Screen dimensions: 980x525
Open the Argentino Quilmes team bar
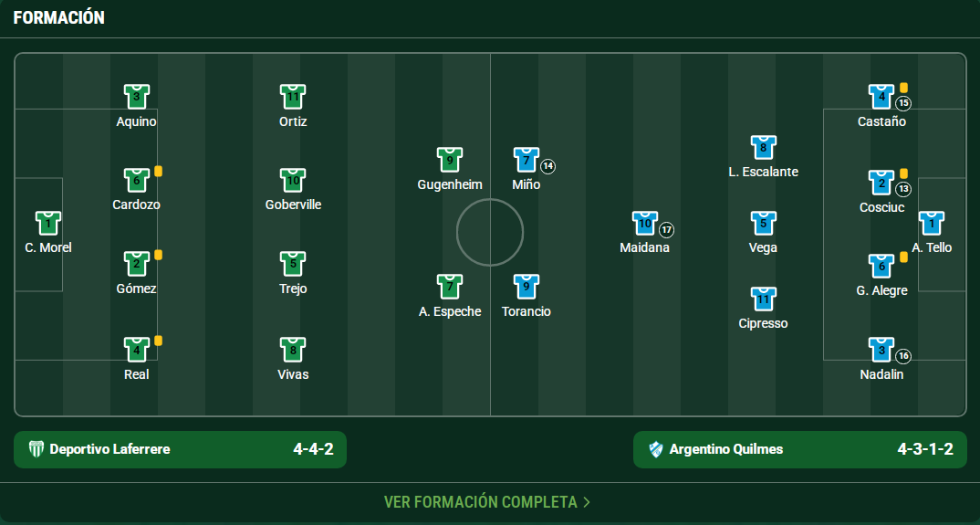[x=799, y=449]
